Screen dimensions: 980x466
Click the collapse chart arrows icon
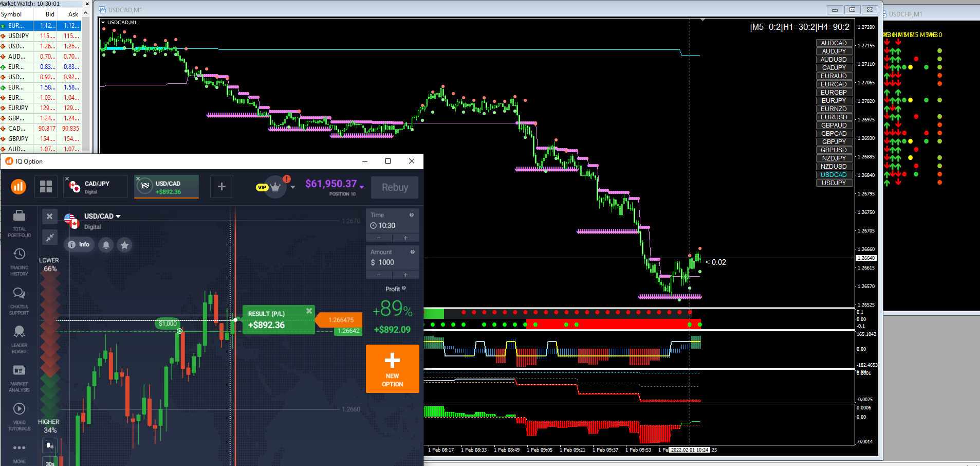(x=49, y=237)
